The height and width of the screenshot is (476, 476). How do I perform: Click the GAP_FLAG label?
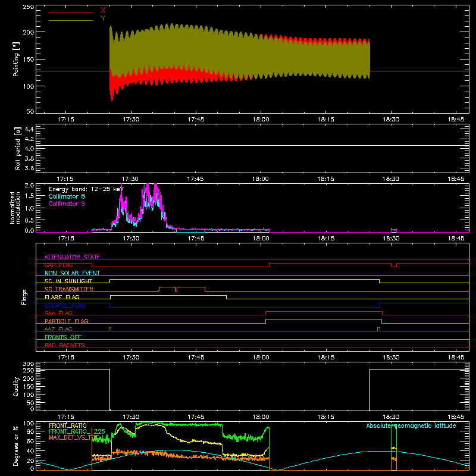(58, 265)
